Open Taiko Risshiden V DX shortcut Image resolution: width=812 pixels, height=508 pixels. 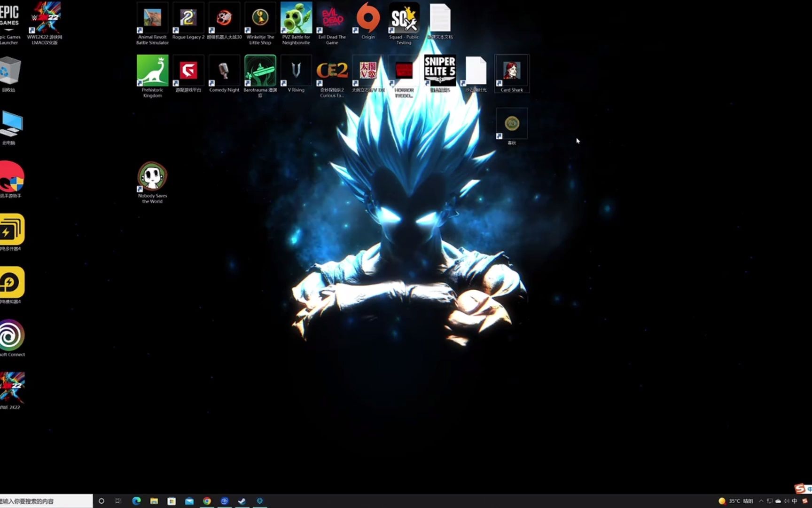point(368,73)
